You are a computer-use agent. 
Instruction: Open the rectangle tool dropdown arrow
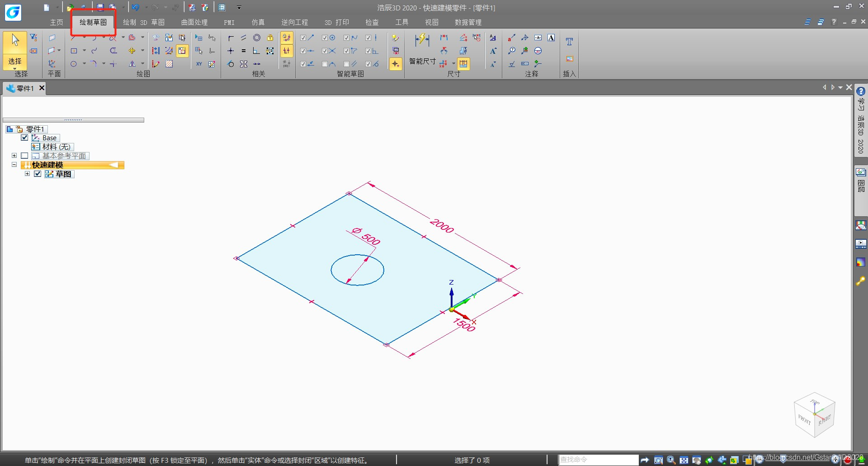[84, 51]
